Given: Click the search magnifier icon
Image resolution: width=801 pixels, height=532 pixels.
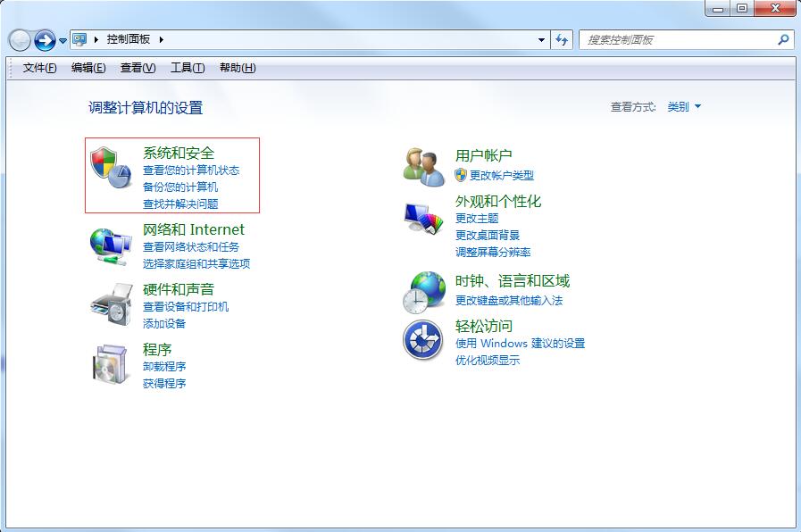Looking at the screenshot, I should [x=783, y=39].
